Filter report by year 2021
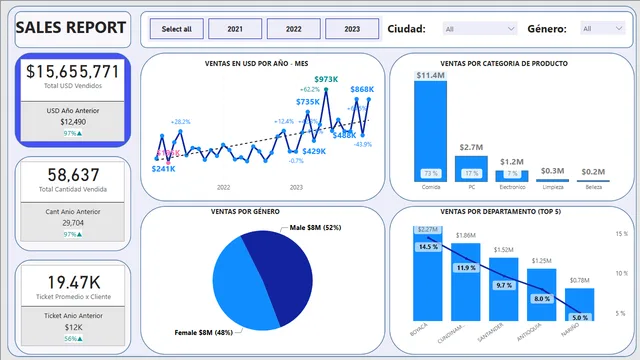The width and height of the screenshot is (640, 360). coord(235,29)
